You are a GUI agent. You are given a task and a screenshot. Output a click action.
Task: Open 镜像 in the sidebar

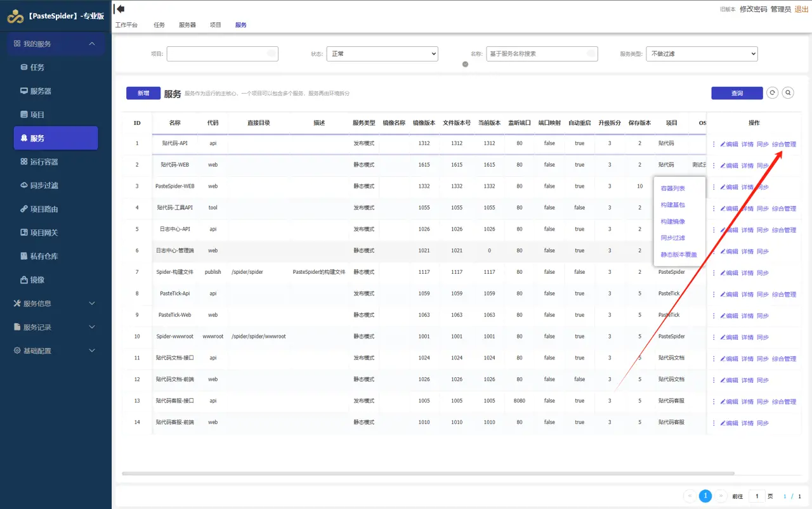click(x=56, y=280)
